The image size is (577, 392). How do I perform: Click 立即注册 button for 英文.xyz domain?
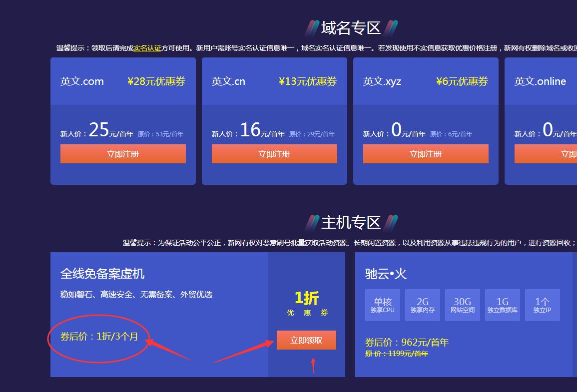tap(426, 154)
